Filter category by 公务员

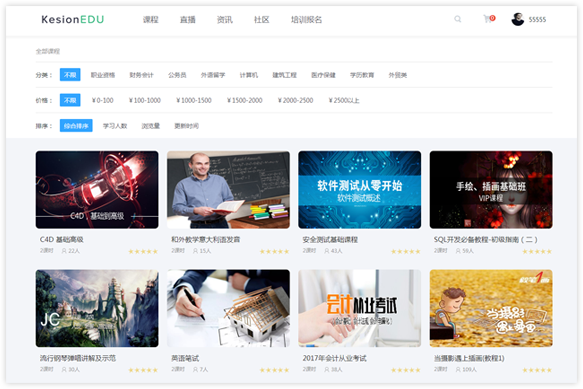click(177, 75)
